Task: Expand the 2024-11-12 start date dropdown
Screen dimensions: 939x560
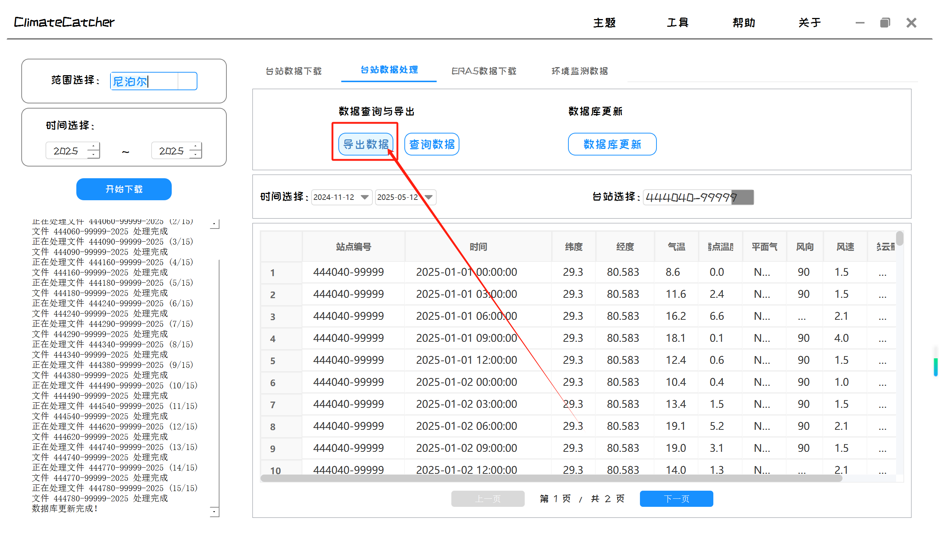Action: click(x=364, y=197)
